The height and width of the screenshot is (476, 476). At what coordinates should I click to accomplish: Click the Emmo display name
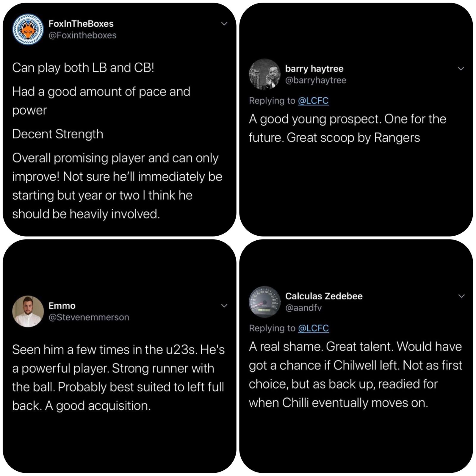tap(62, 306)
